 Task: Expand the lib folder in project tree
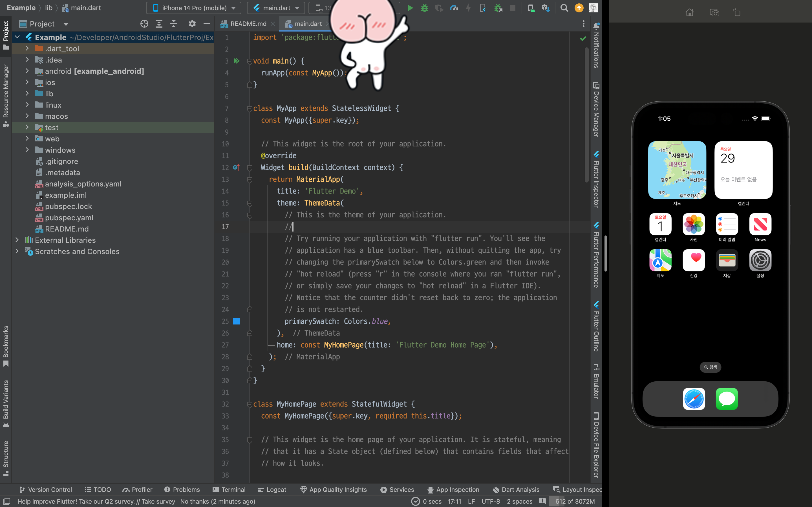[27, 94]
